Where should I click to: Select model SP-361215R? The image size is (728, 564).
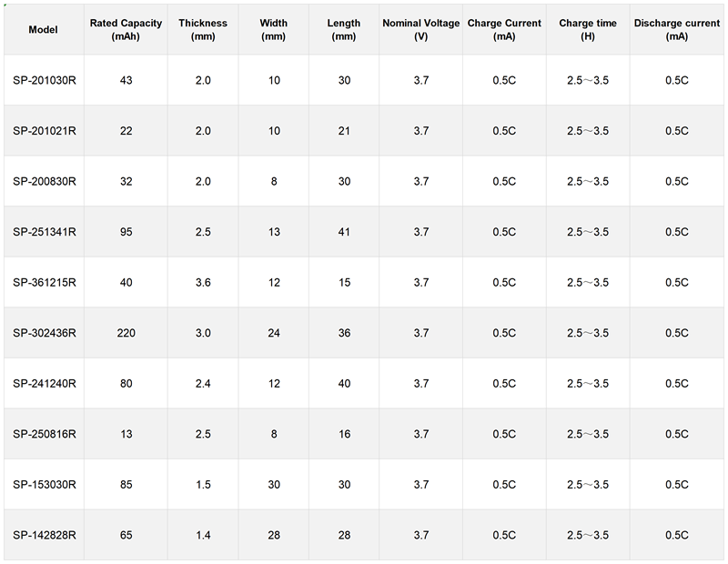click(44, 283)
